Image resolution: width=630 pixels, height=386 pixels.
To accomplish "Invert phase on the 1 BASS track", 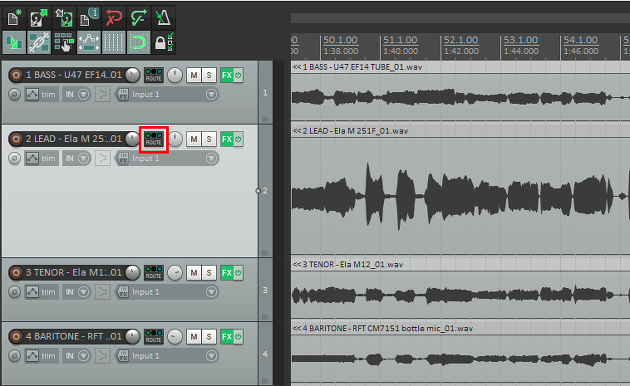I will tap(14, 94).
